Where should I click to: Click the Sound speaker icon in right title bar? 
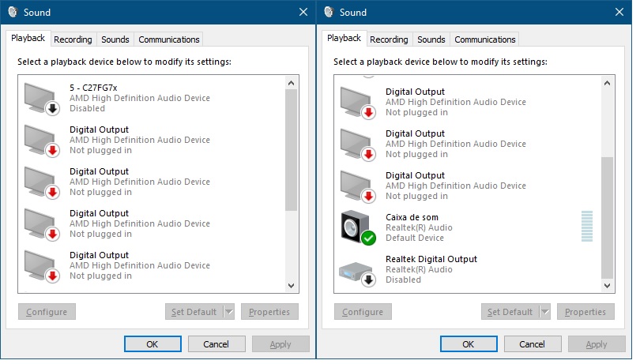tap(329, 12)
